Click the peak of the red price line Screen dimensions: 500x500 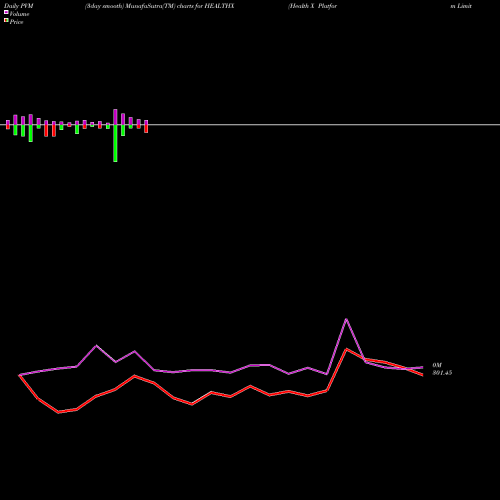click(347, 349)
